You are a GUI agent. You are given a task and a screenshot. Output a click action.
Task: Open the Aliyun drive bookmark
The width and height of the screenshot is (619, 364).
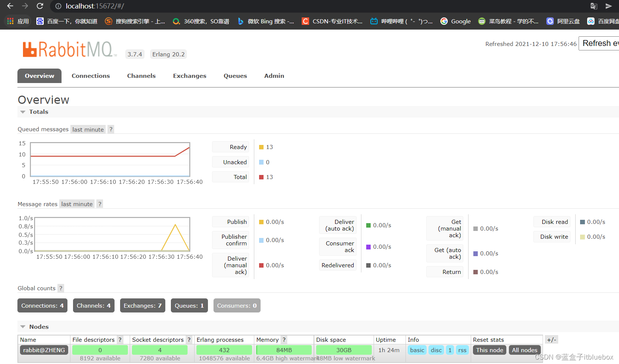pos(563,21)
